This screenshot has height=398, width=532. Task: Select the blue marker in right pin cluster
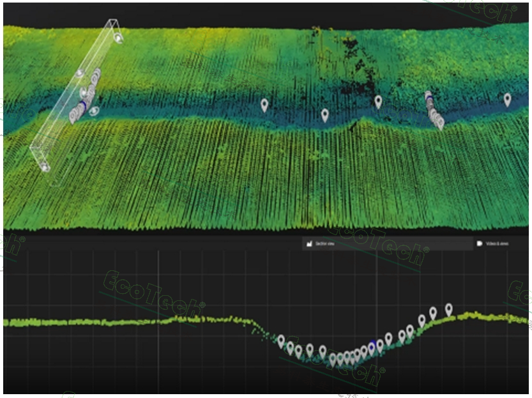pos(429,97)
